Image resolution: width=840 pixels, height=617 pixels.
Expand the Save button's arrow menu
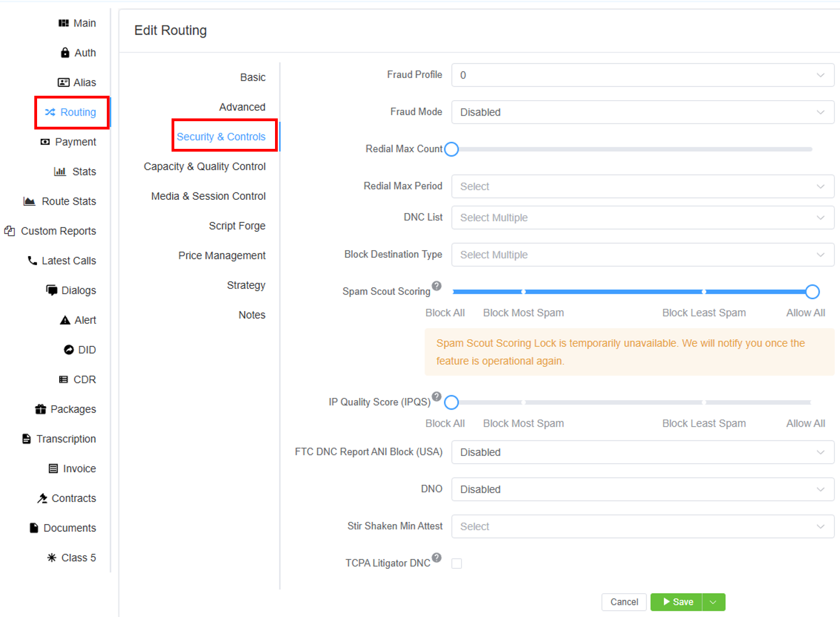(x=713, y=602)
